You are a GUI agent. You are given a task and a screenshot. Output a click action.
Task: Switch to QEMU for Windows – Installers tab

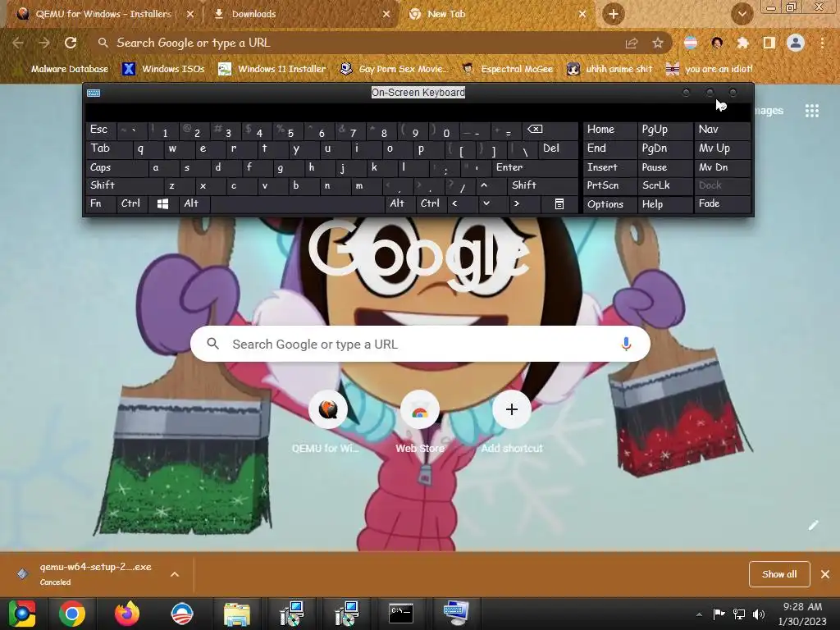[x=102, y=14]
